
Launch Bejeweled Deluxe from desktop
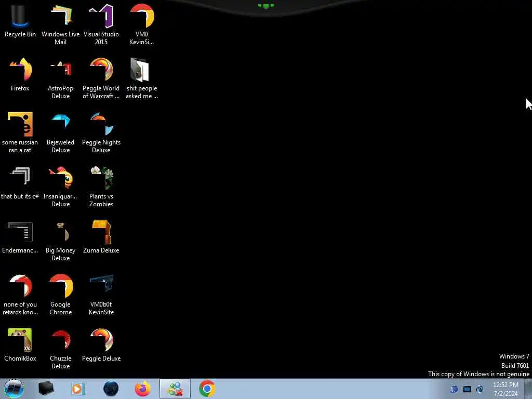point(60,132)
